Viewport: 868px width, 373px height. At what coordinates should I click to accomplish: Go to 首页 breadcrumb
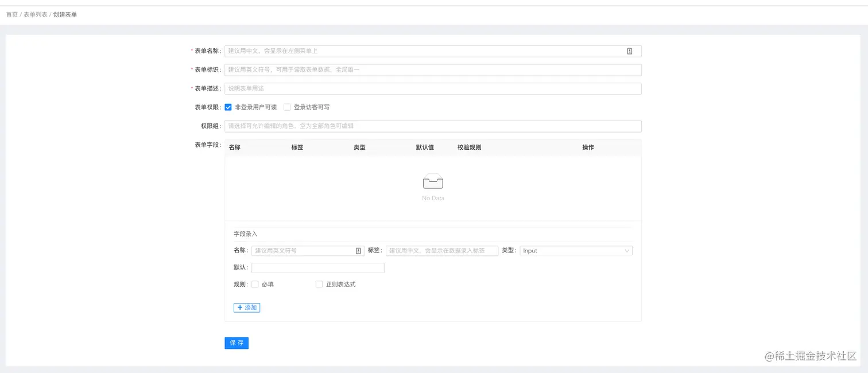12,14
